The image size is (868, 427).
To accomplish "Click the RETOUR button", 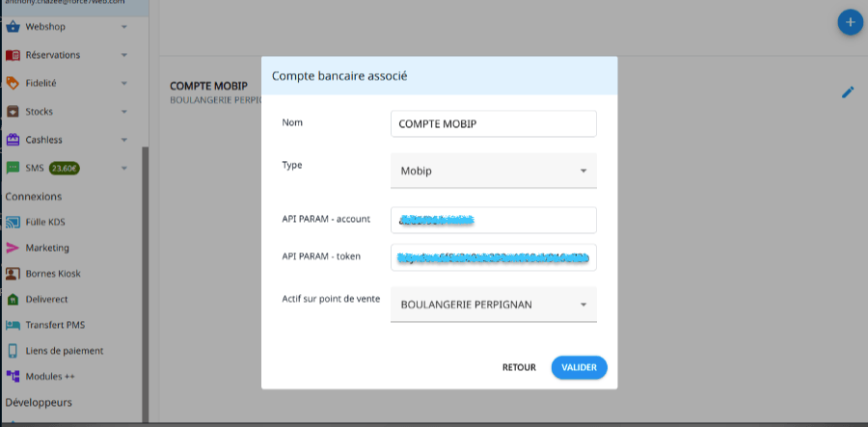I will (x=519, y=367).
